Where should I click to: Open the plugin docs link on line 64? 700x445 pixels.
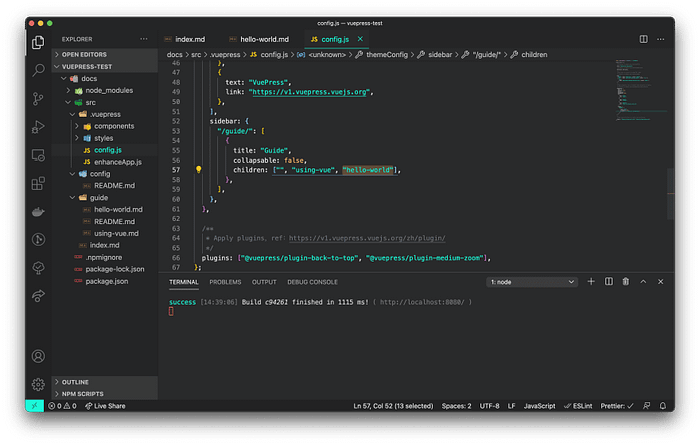click(x=367, y=238)
